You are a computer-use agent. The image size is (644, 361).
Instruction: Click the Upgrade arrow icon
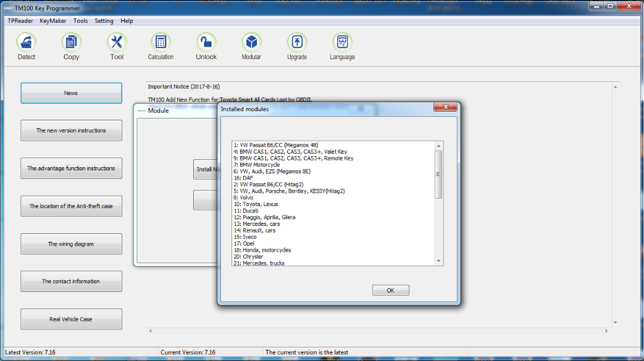(x=297, y=46)
